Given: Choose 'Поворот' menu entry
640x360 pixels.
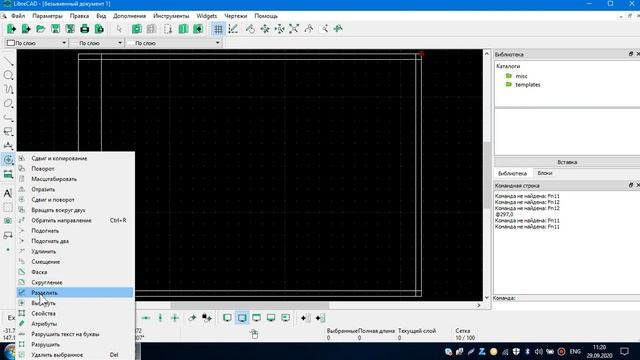Looking at the screenshot, I should click(x=75, y=169).
